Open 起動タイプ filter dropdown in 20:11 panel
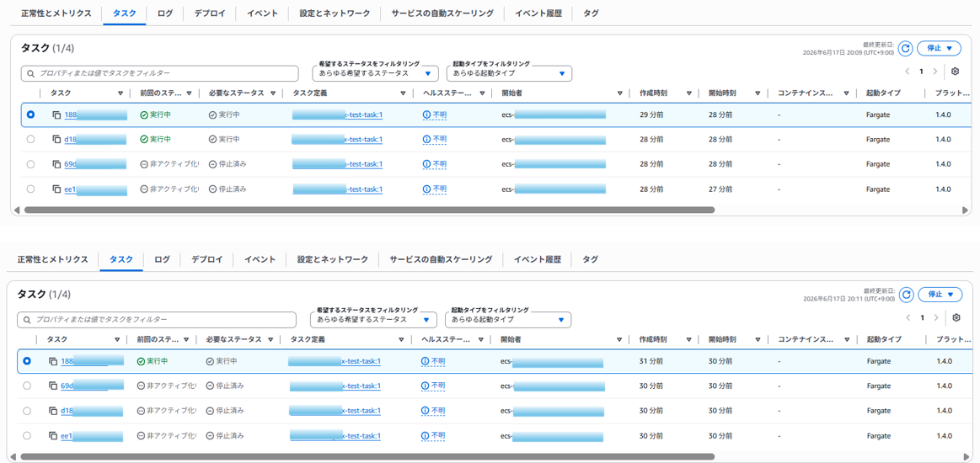This screenshot has height=463, width=980. coord(507,320)
